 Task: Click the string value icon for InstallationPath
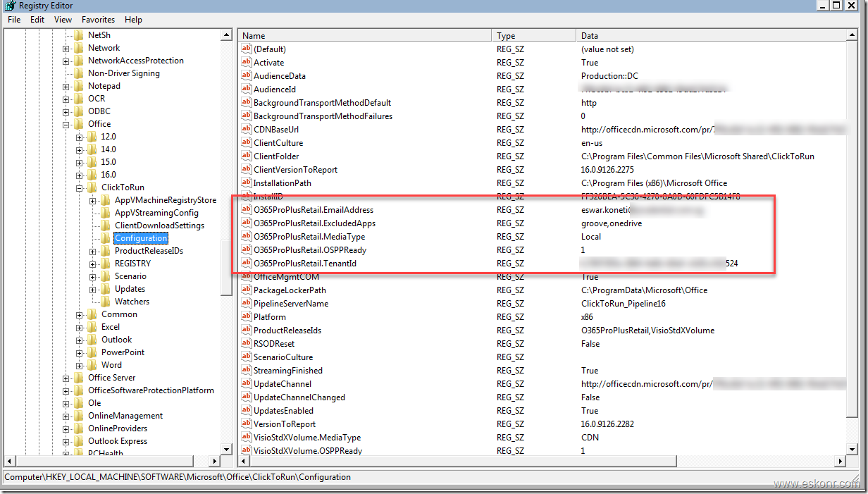click(247, 183)
